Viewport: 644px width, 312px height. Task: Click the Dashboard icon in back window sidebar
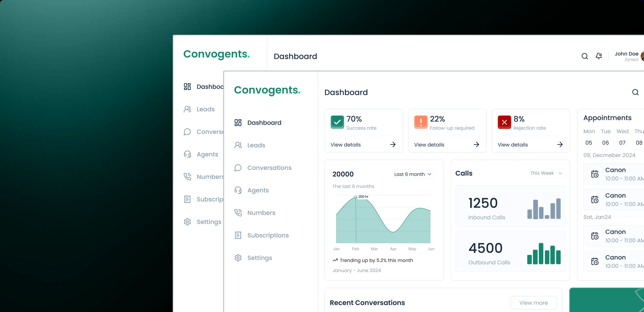187,86
